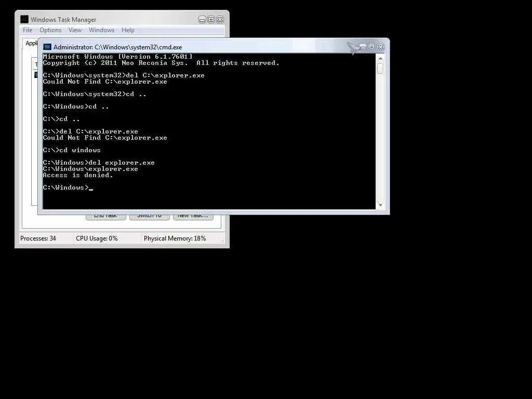Maximize the Windows Task Manager window
532x399 pixels.
click(211, 20)
